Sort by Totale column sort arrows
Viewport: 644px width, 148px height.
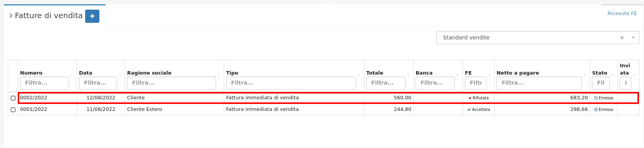point(408,74)
